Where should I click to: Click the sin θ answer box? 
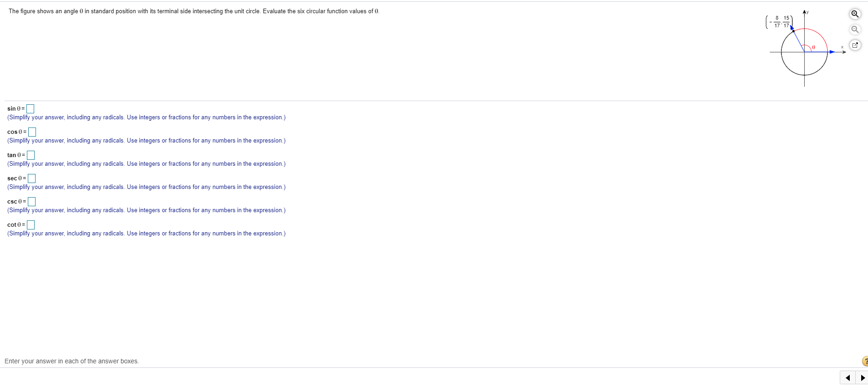tap(31, 109)
